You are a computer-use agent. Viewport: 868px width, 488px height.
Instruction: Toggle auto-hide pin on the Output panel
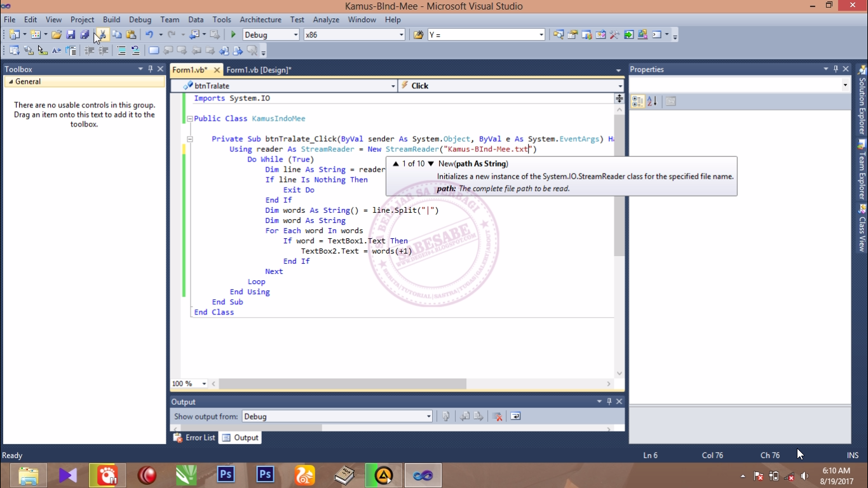609,402
